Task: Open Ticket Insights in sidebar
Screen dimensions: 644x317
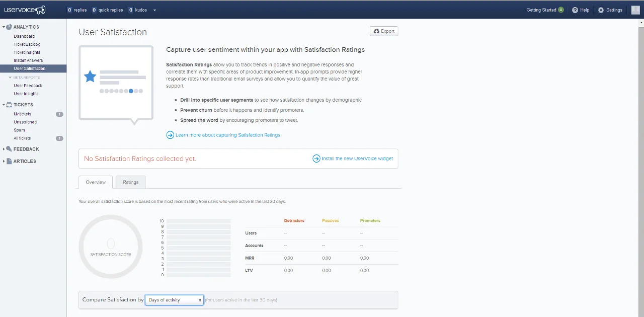Action: click(x=27, y=52)
